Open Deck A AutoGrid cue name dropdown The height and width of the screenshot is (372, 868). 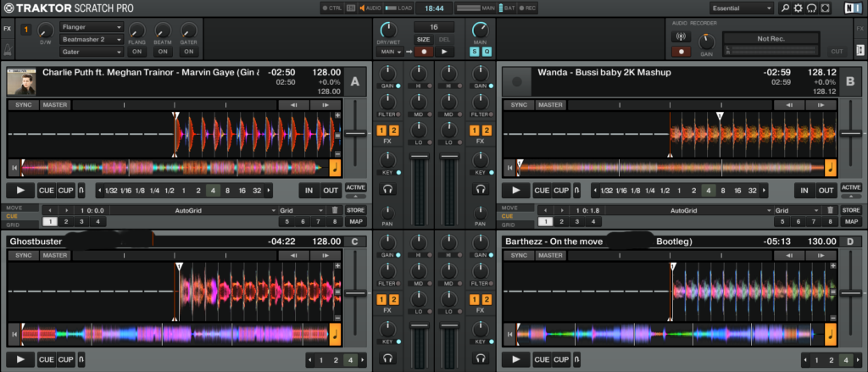click(194, 210)
